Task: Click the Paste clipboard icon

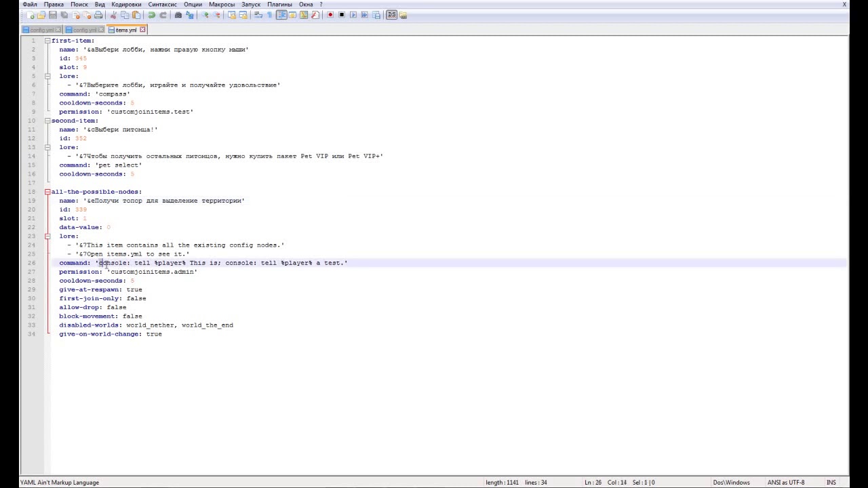Action: (x=136, y=15)
